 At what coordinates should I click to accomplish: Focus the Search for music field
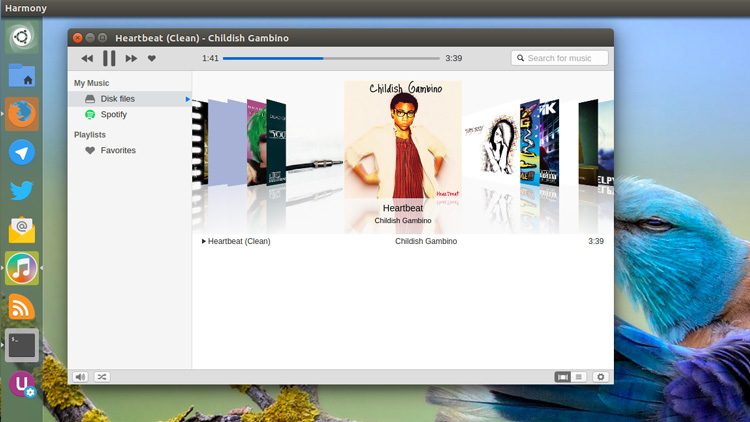(x=560, y=58)
